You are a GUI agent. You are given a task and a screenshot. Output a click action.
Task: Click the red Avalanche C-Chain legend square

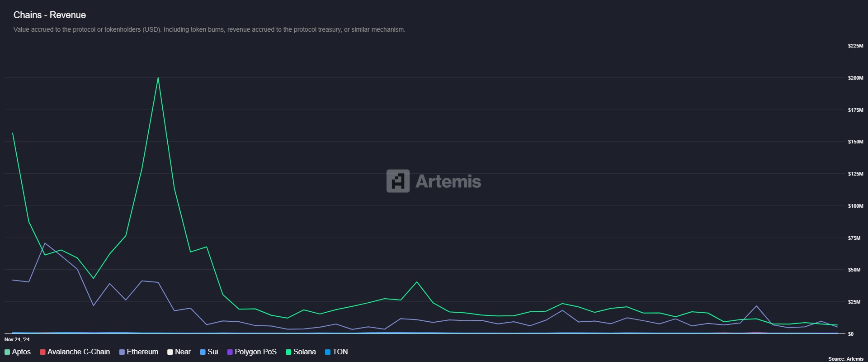tap(42, 352)
